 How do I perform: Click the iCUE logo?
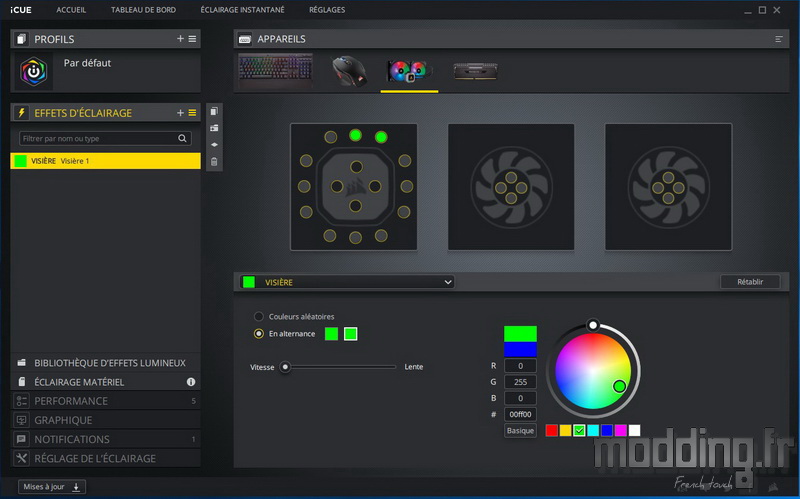[21, 10]
